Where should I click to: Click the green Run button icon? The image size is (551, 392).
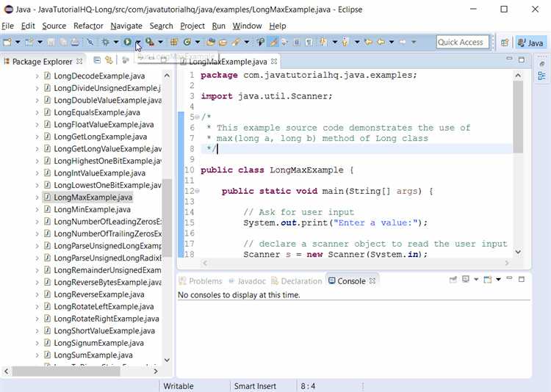127,42
